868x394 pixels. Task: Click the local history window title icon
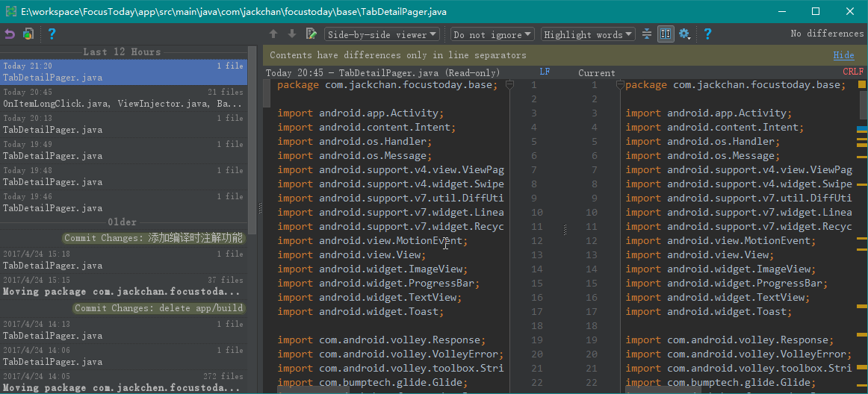(x=10, y=11)
